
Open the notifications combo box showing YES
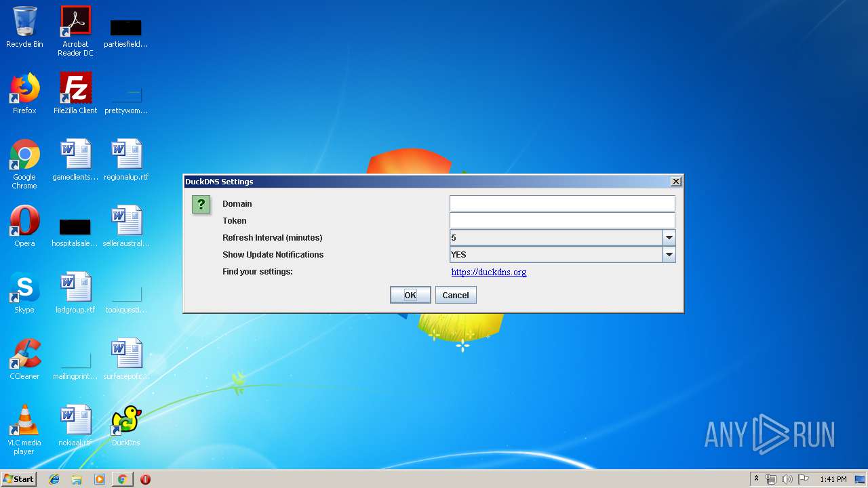click(x=562, y=254)
